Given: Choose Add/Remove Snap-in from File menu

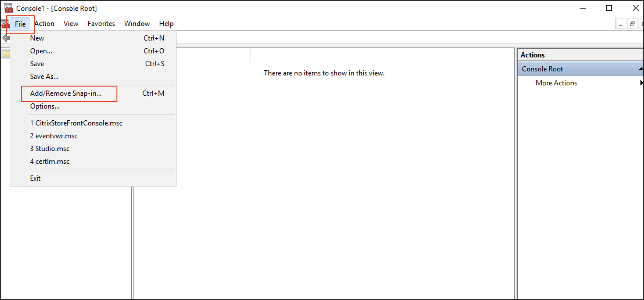Looking at the screenshot, I should pos(66,93).
